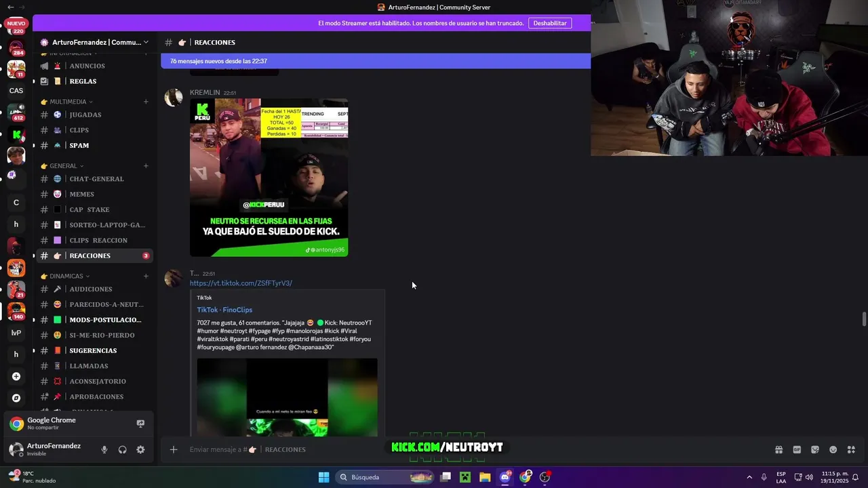Click the KREMLIN username
This screenshot has height=488, width=868.
point(205,92)
